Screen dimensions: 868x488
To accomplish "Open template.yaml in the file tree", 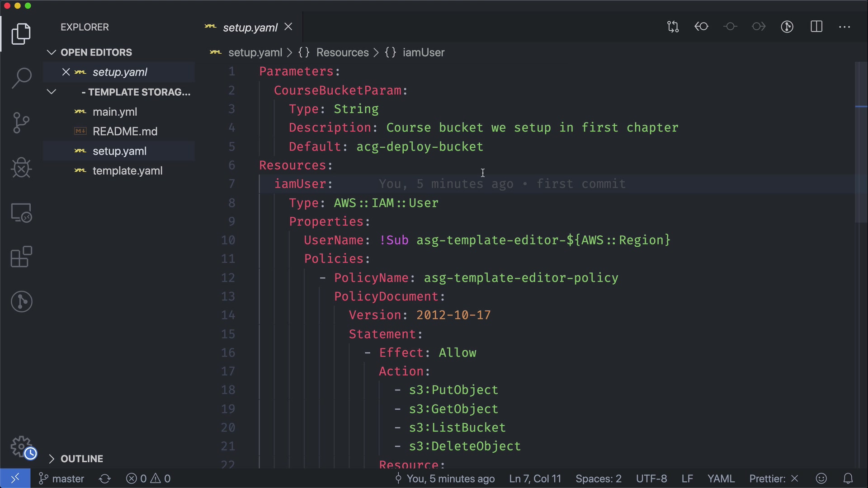I will [x=127, y=171].
